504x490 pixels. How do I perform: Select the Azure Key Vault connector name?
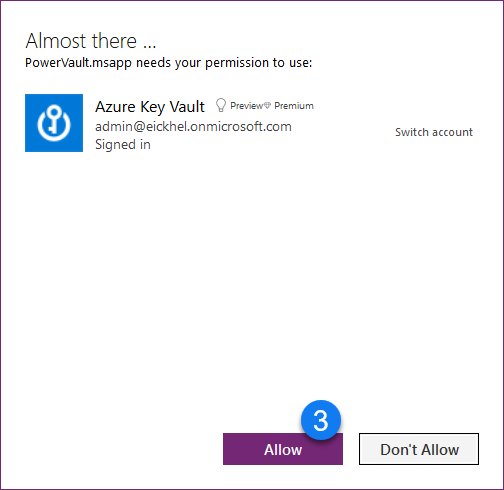[x=150, y=107]
